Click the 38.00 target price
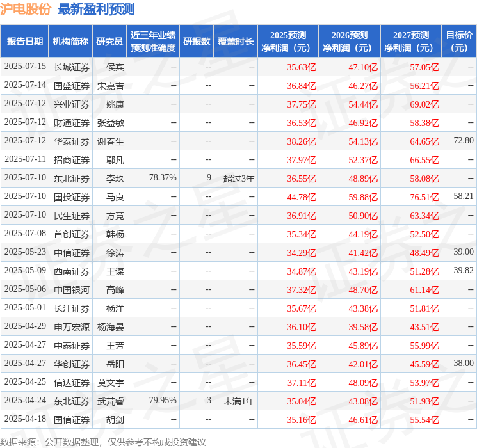The image size is (477, 448). tap(464, 363)
